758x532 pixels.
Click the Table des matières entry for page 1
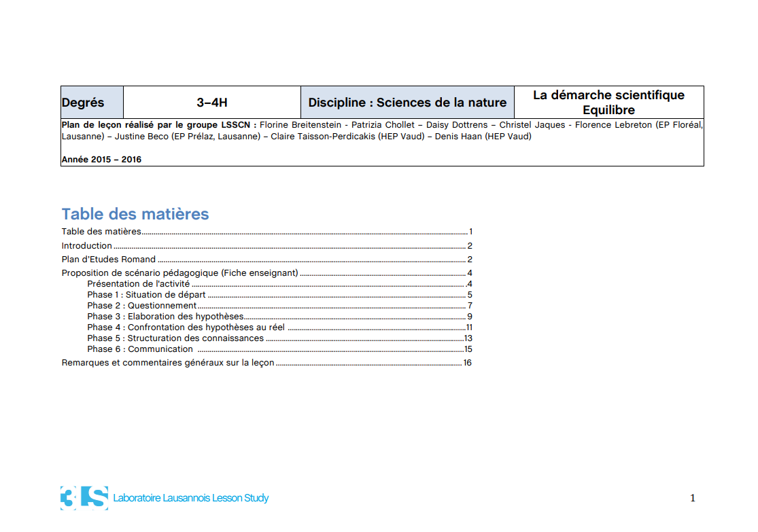click(101, 232)
